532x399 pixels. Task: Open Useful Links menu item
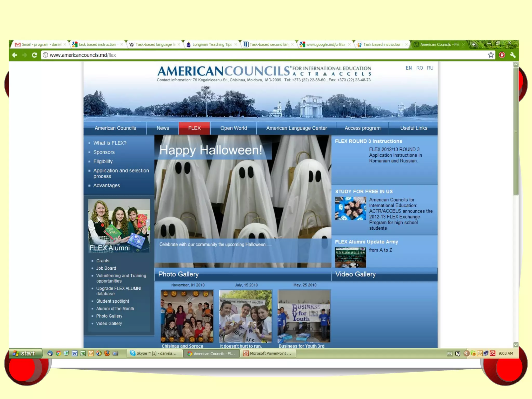point(413,128)
